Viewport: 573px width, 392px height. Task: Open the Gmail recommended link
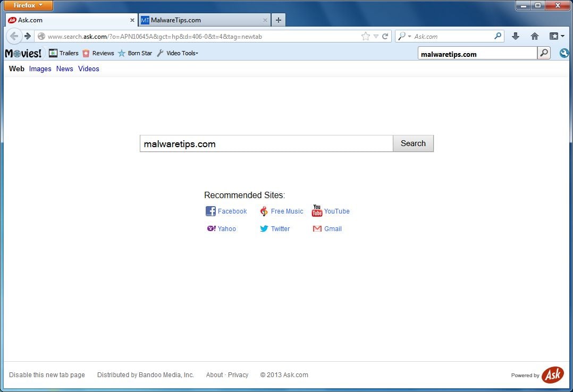click(x=333, y=229)
